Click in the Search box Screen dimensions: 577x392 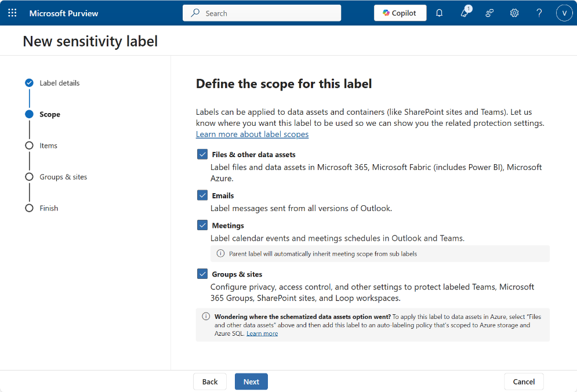tap(262, 13)
